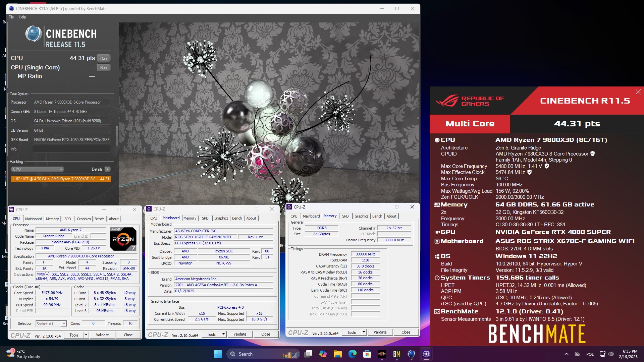Screen dimensions: 644x362
Task: Open Ryzen Master taskbar icon
Action: pos(382,354)
